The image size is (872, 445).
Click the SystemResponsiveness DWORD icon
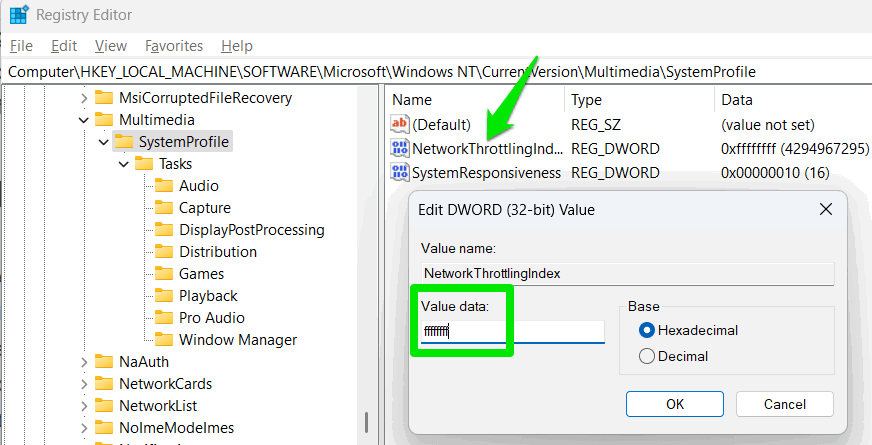400,172
